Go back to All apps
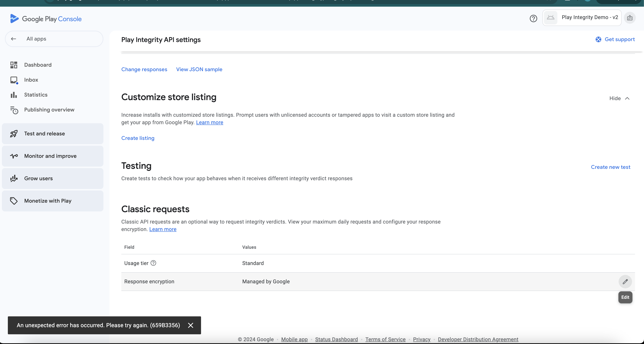Image resolution: width=644 pixels, height=344 pixels. click(36, 39)
